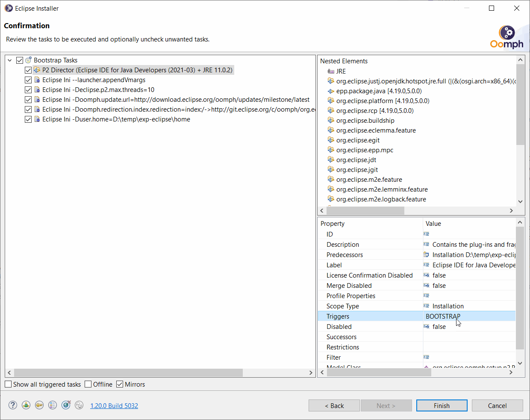
Task: Click the disabled Next button
Action: click(x=386, y=405)
